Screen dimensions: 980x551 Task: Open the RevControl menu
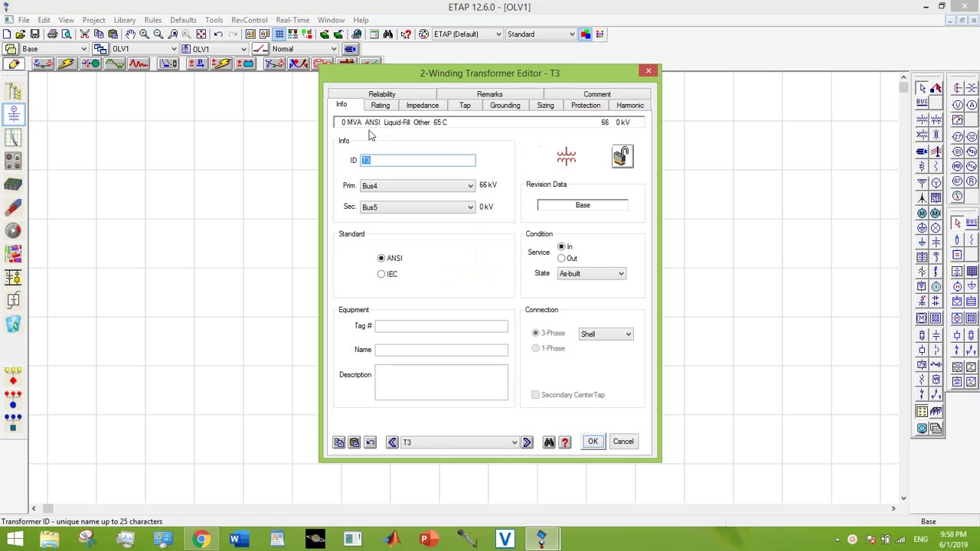pos(250,20)
